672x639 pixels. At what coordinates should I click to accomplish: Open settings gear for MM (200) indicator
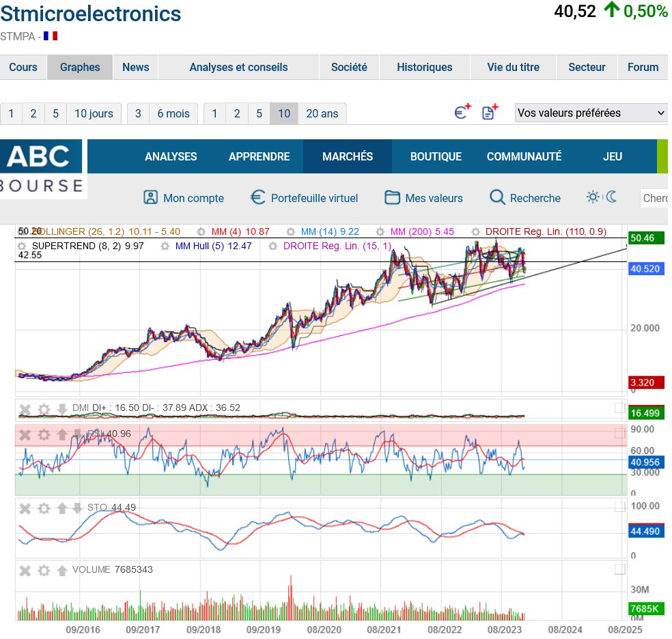tap(380, 231)
